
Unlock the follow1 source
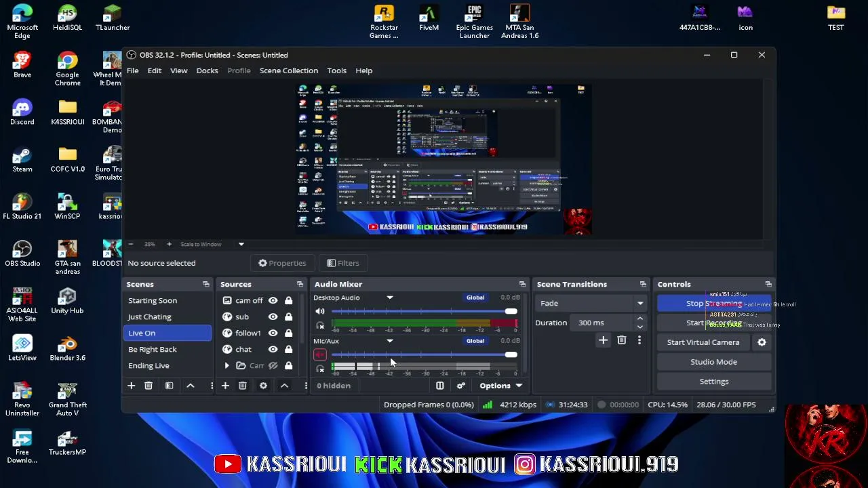pos(289,333)
